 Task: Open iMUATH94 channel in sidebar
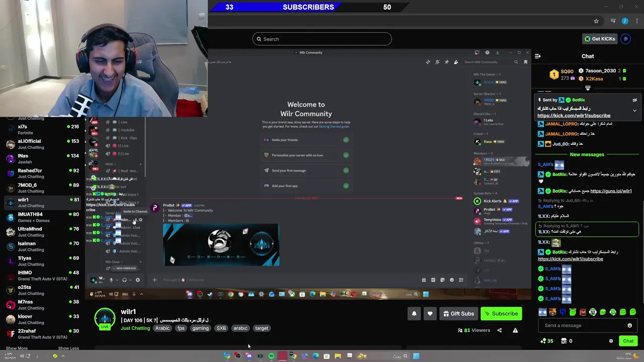tap(42, 217)
